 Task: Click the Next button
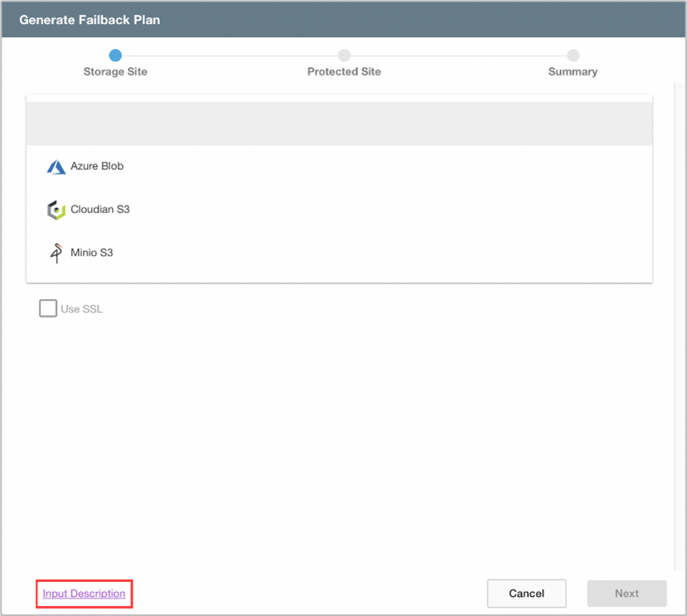[627, 594]
